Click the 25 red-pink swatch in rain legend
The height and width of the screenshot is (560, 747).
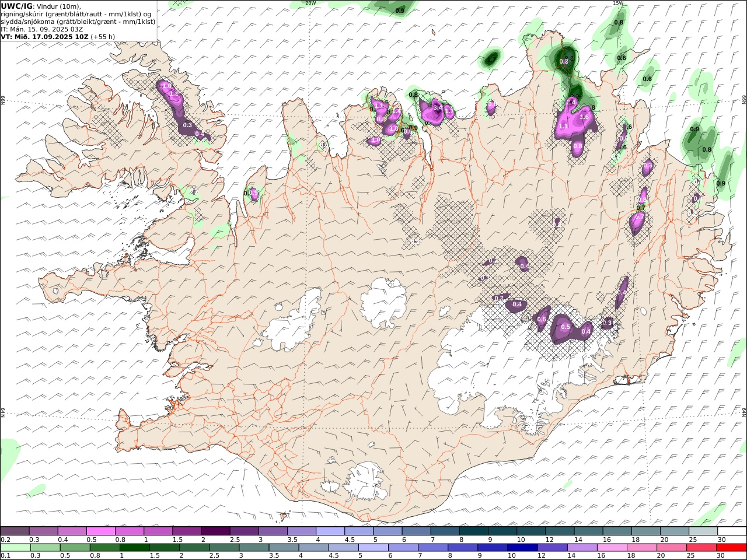(x=701, y=548)
